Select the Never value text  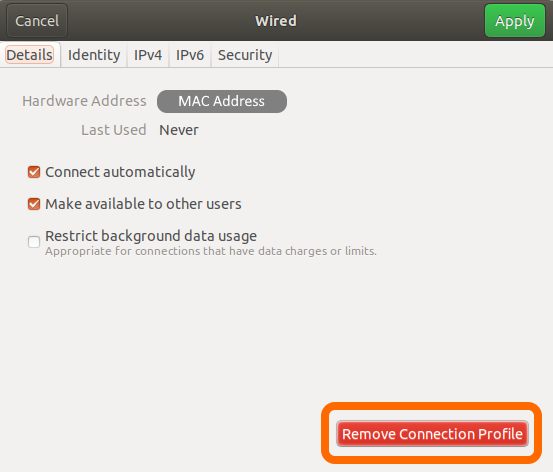click(x=179, y=130)
